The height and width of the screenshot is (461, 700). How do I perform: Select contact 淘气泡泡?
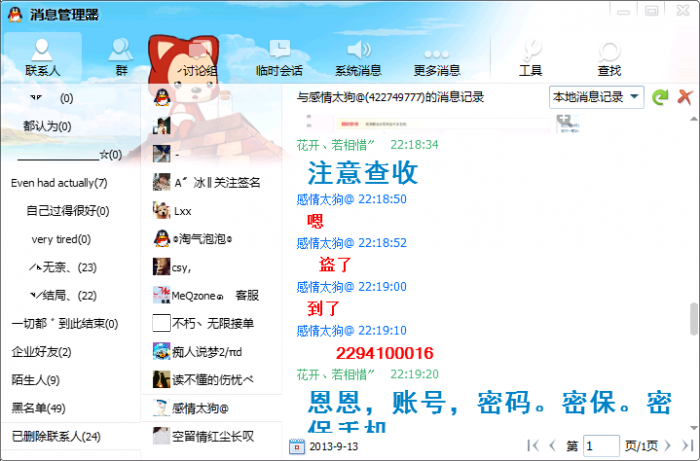click(211, 239)
